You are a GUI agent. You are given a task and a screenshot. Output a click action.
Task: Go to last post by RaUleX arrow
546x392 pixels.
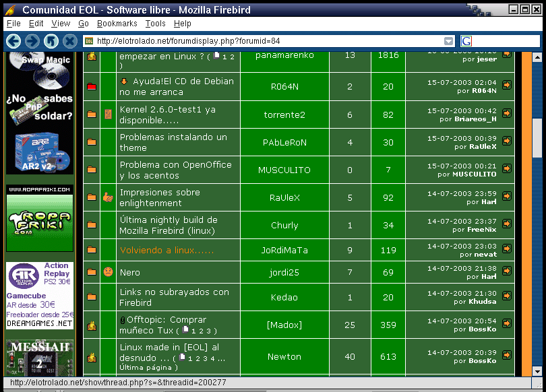pos(507,141)
